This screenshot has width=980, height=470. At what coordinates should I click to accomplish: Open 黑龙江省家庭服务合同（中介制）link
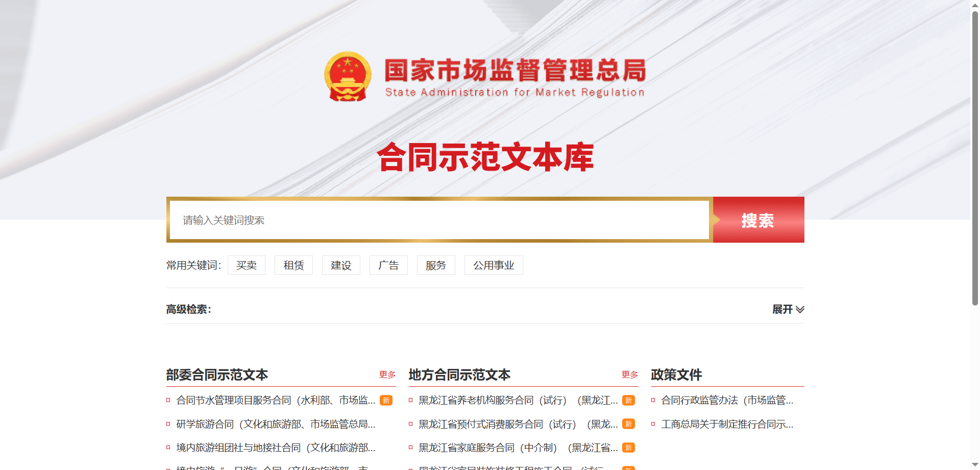[x=518, y=448]
